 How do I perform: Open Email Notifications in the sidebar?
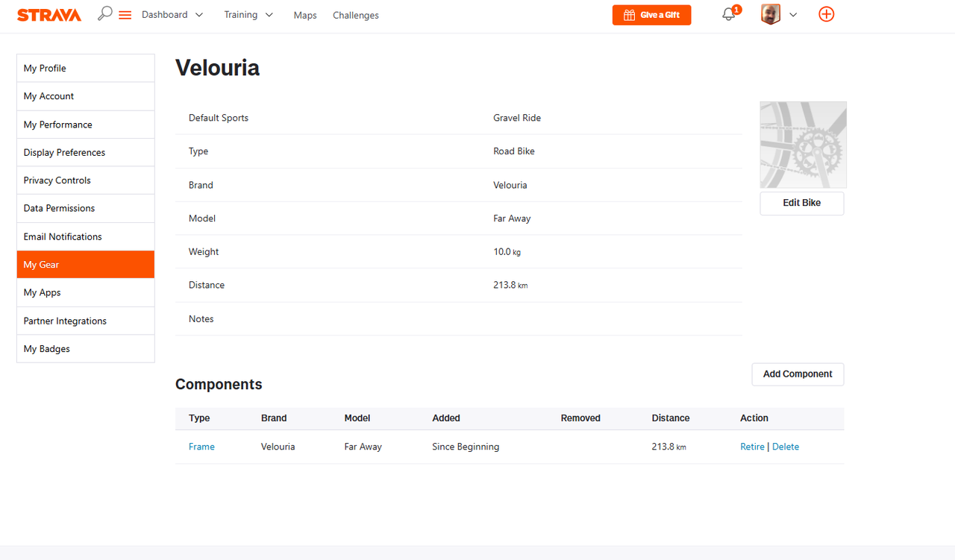click(x=86, y=236)
